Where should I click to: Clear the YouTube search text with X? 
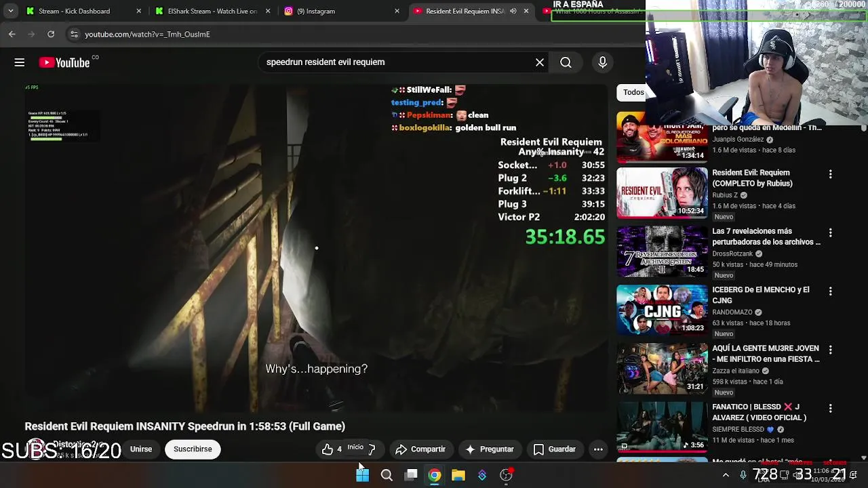540,62
